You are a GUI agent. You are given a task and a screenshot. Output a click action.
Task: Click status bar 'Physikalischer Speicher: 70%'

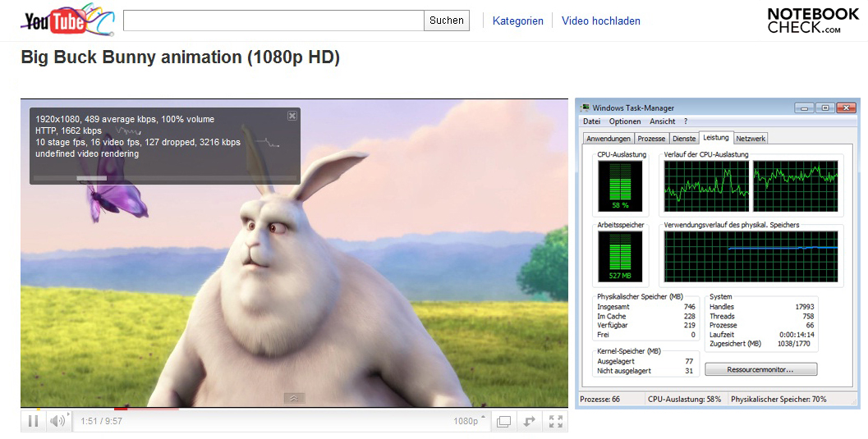[x=778, y=399]
